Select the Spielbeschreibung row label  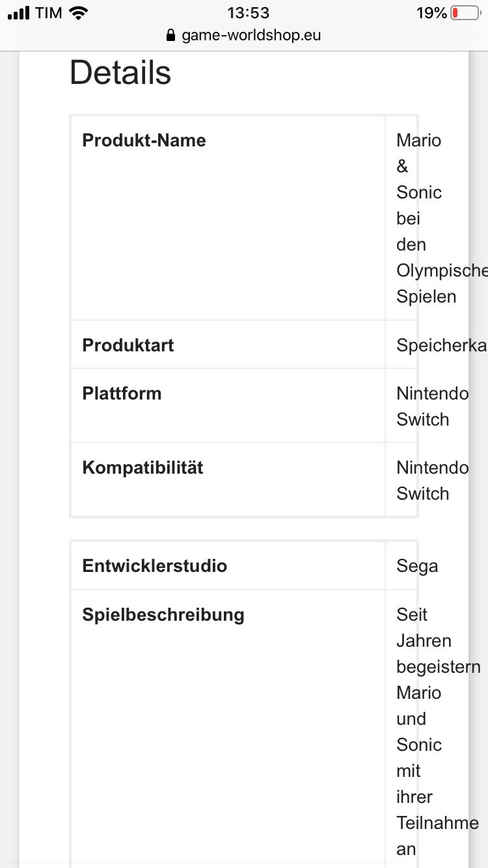click(163, 615)
